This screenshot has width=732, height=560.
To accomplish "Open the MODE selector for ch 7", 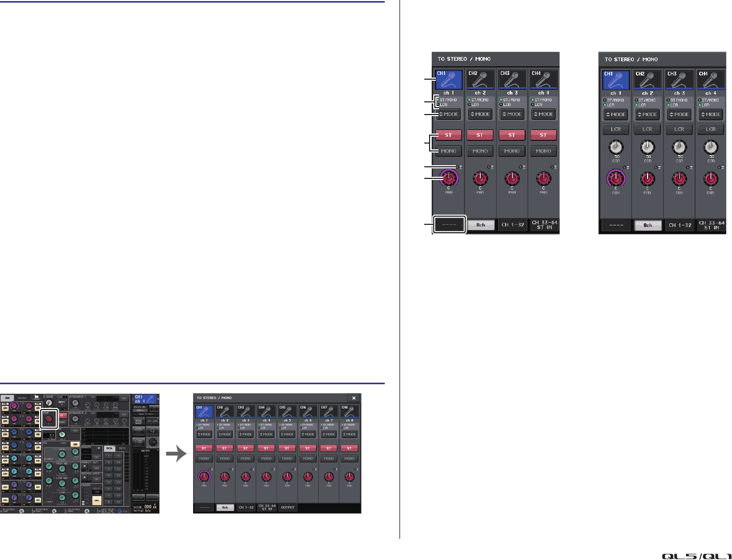I will 328,434.
